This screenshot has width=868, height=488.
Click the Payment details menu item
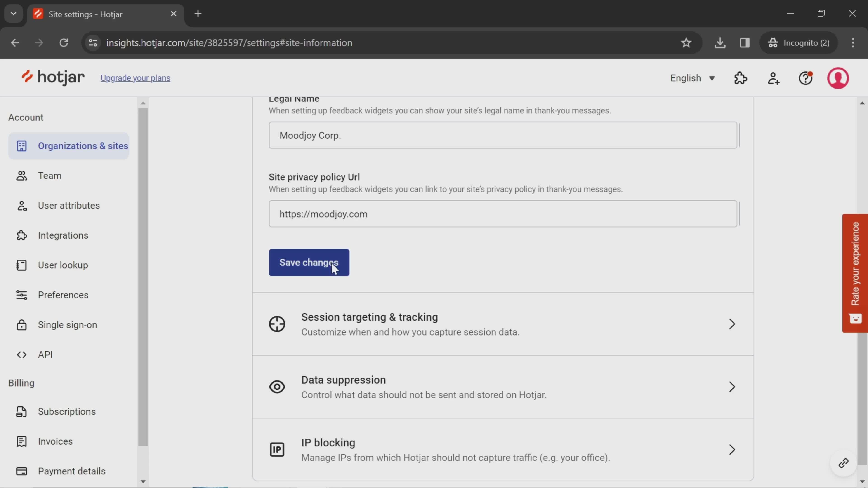[71, 471]
